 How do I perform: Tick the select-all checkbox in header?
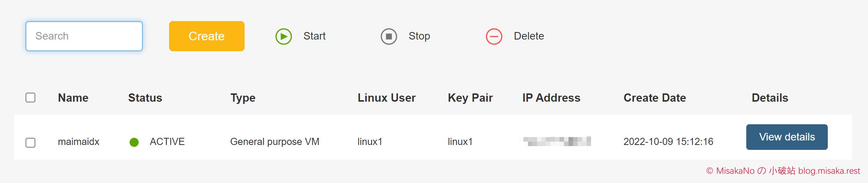[x=30, y=98]
